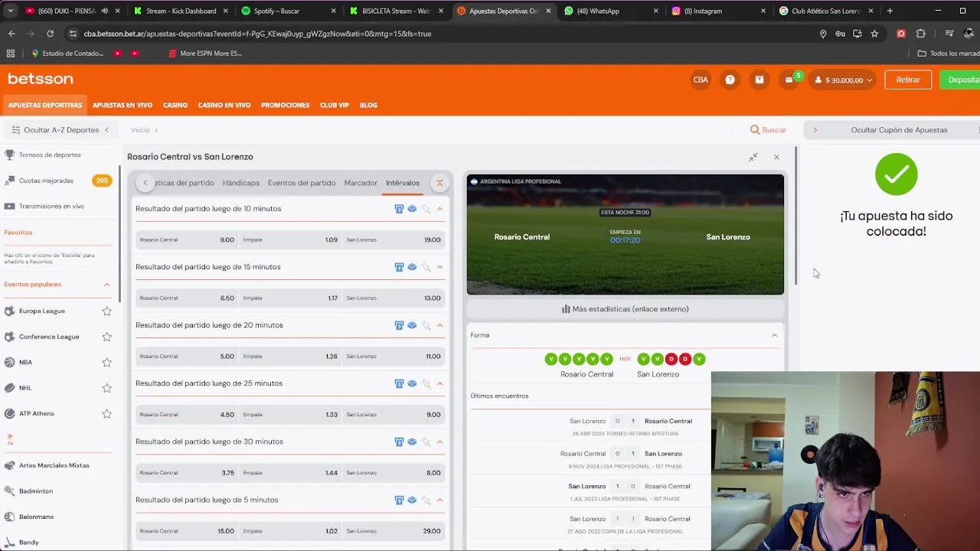Open the Casino en Vivo menu
The height and width of the screenshot is (551, 980).
pyautogui.click(x=224, y=105)
